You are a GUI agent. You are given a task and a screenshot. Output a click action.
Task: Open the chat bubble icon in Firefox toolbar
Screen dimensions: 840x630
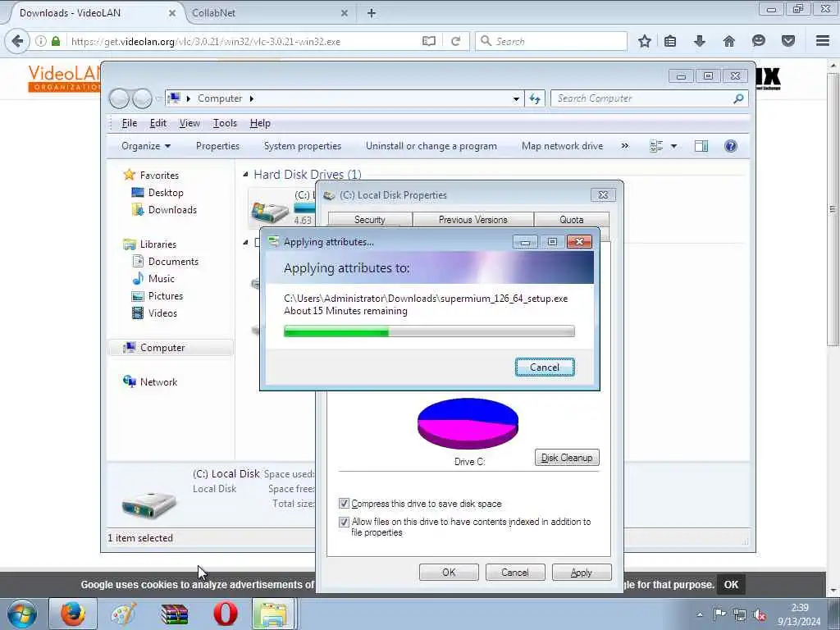758,41
